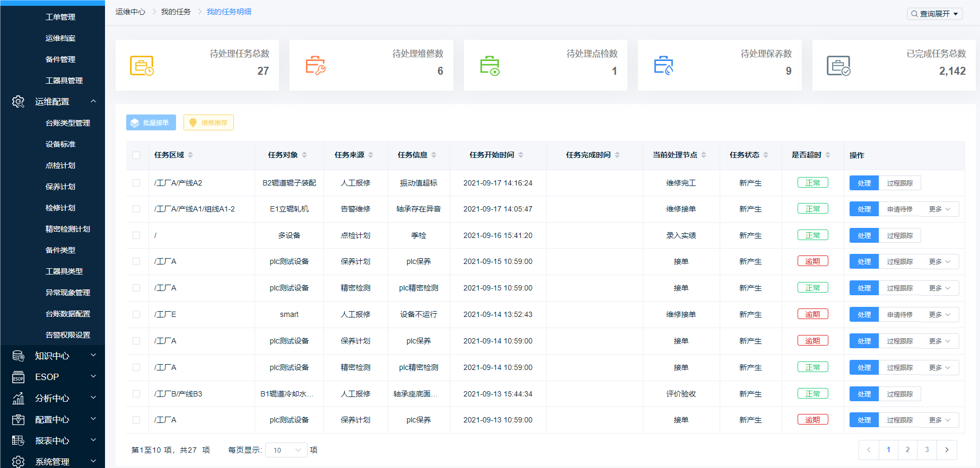Click the 待处理任务总数 card icon
Screen dimensions: 980x468
142,66
